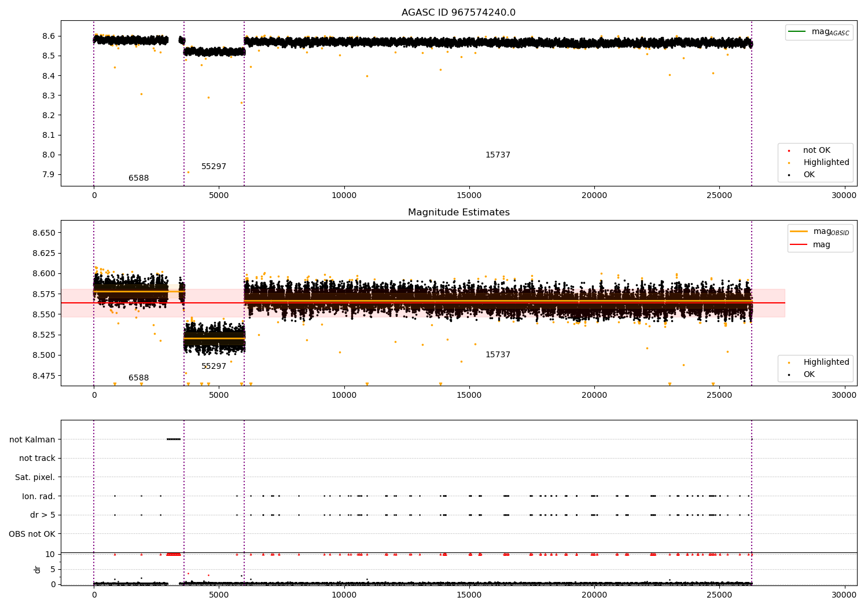Viewport: 868px width, 608px height.
Task: Click the "8.4" y-axis tick of top plot
Action: pyautogui.click(x=49, y=76)
